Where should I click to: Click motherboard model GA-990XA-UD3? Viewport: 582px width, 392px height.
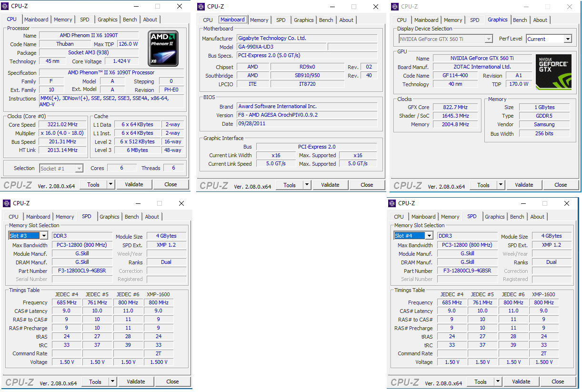281,47
